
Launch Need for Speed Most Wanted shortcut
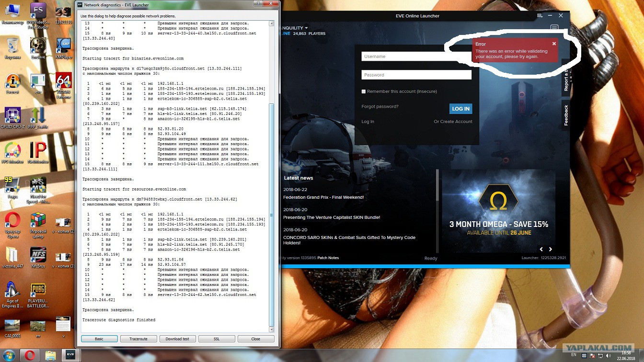pyautogui.click(x=38, y=190)
